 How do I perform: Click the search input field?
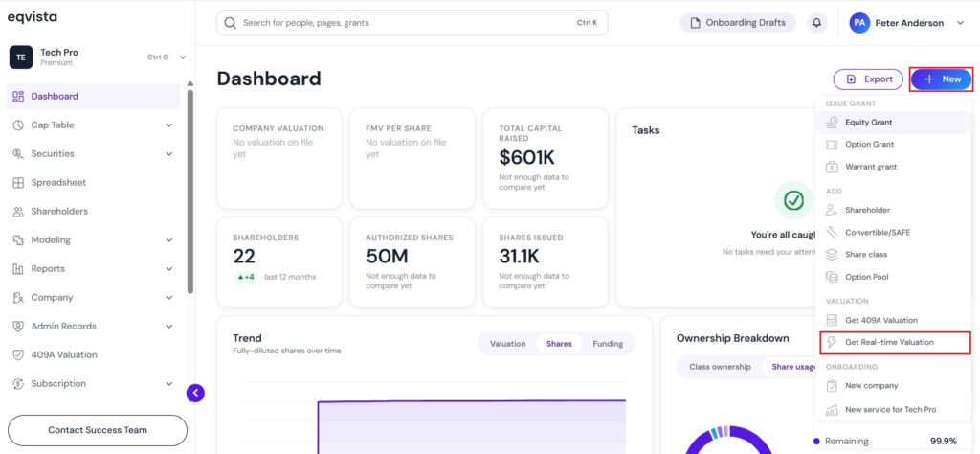point(412,23)
